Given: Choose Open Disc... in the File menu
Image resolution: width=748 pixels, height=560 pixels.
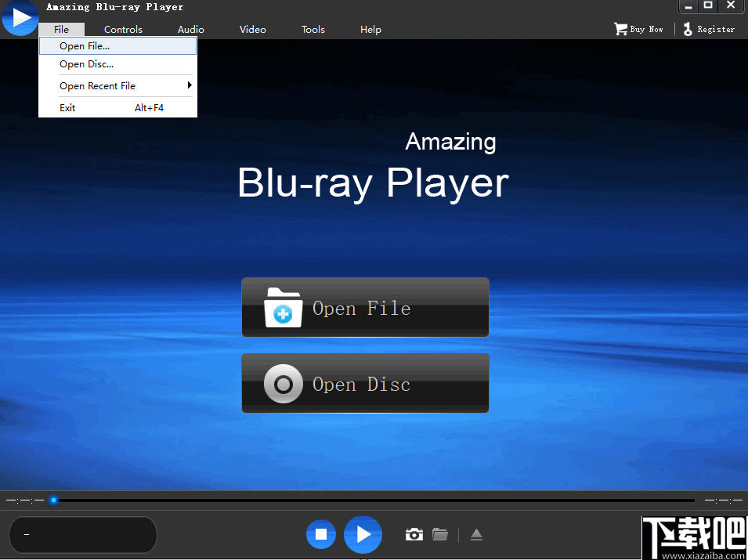Looking at the screenshot, I should 83,64.
